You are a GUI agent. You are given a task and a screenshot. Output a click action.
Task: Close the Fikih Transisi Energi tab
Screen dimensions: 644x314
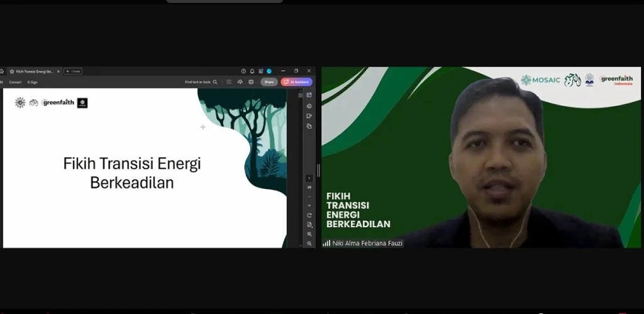click(58, 71)
